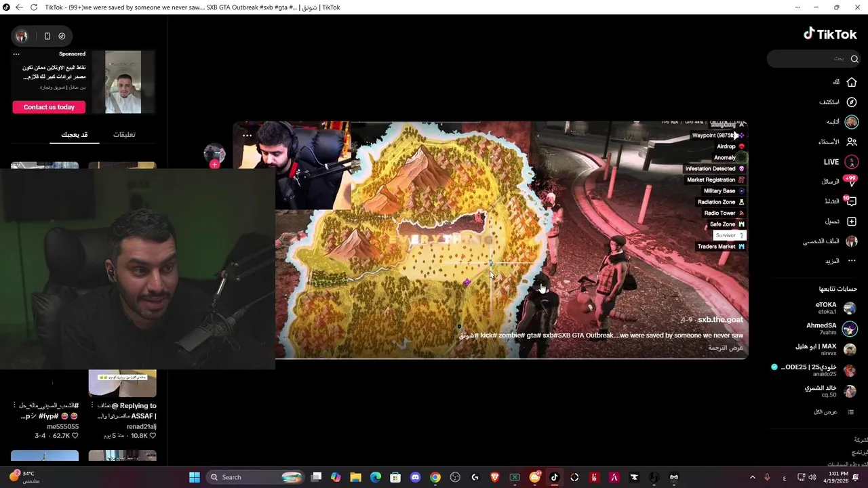The image size is (868, 488).
Task: Click username 'me555055' under video
Action: click(62, 427)
